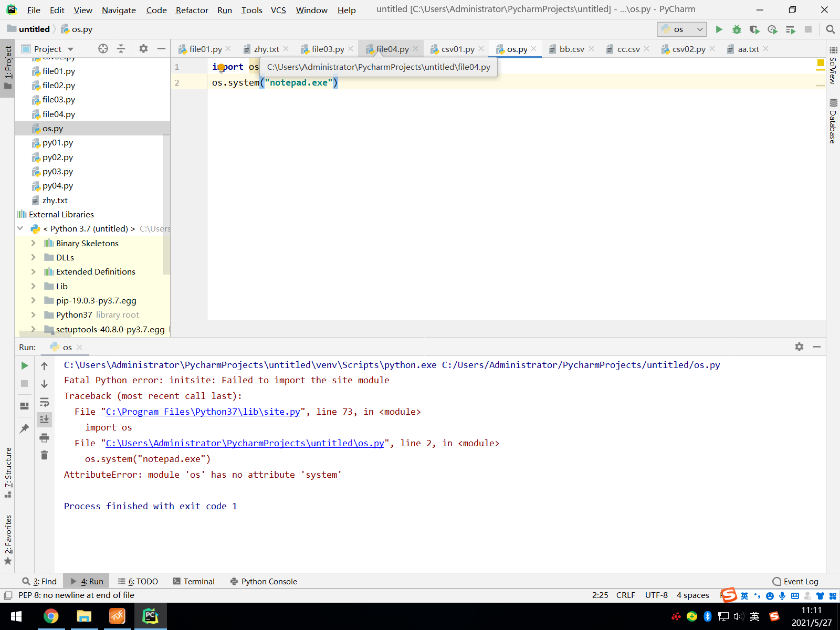The height and width of the screenshot is (630, 840).
Task: Locate current file with the crosshair icon
Action: 103,49
